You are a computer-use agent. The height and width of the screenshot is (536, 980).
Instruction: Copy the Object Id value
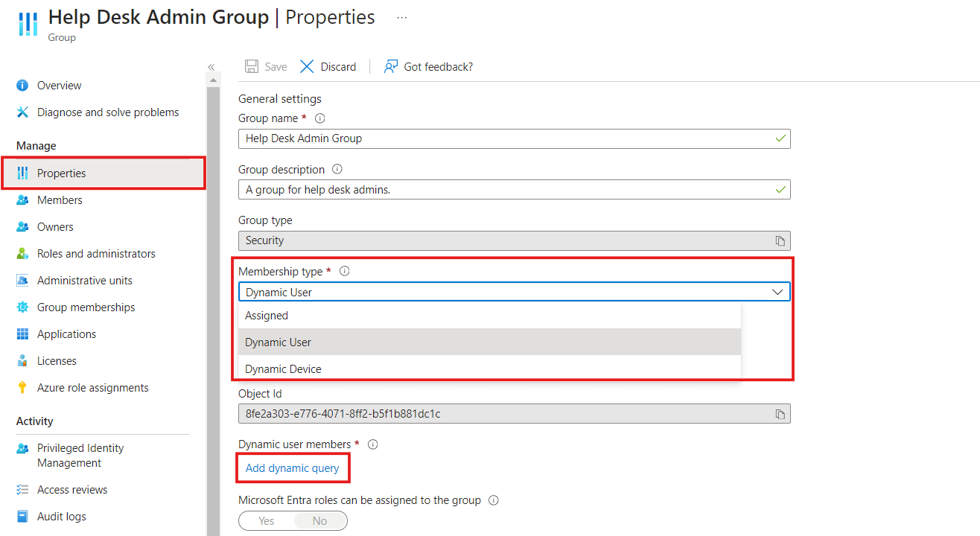(x=780, y=414)
